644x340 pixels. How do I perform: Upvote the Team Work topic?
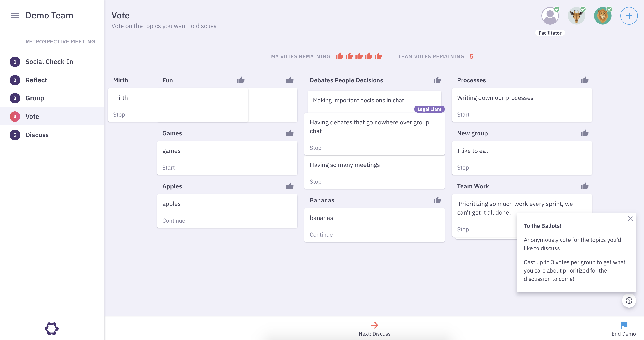tap(585, 186)
